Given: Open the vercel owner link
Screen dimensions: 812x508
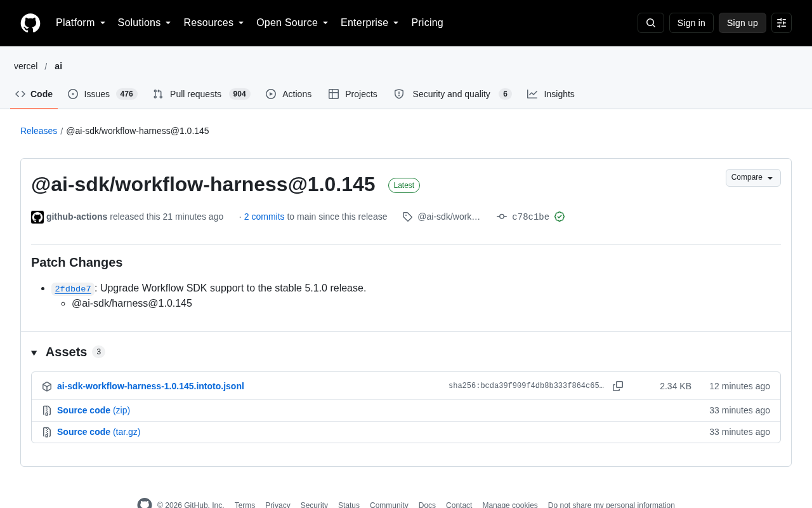Looking at the screenshot, I should tap(26, 66).
